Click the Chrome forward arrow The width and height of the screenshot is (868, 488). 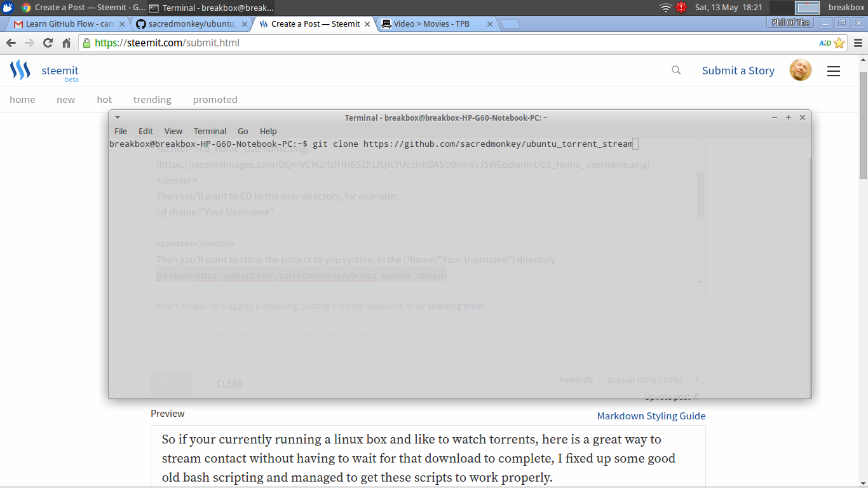coord(29,43)
